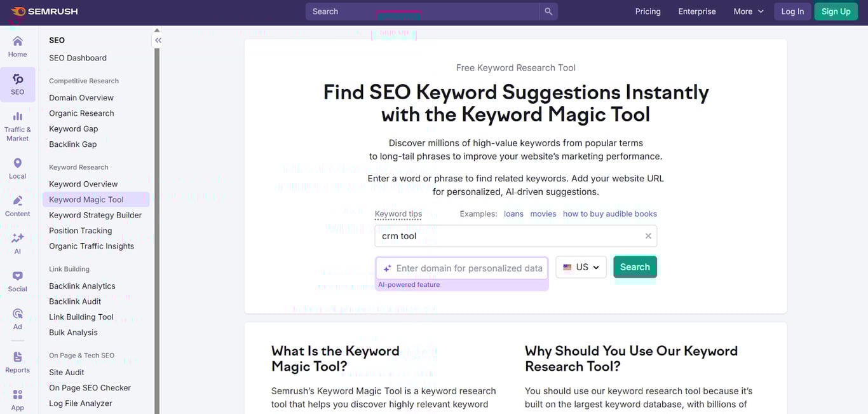Screen dimensions: 868x414
Task: Select Keyword Magic Tool
Action: (96, 200)
